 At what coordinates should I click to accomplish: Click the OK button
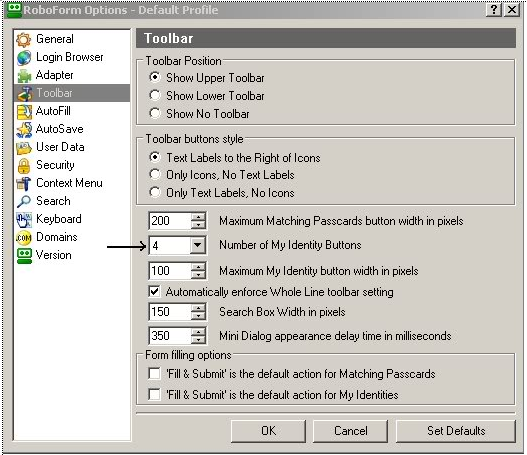click(x=268, y=431)
